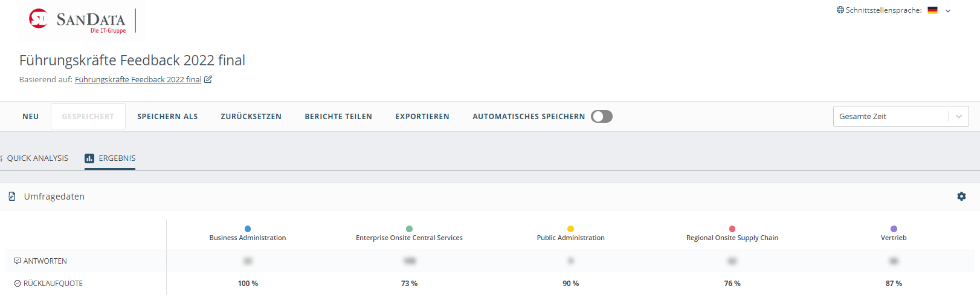Click the GESPEICHERT button
Screen dimensions: 980x306
88,116
